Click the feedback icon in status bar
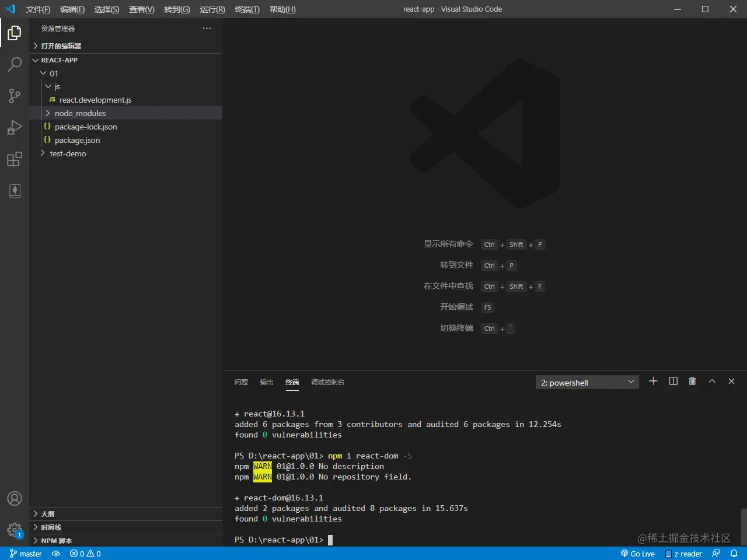The width and height of the screenshot is (747, 560). 716,554
